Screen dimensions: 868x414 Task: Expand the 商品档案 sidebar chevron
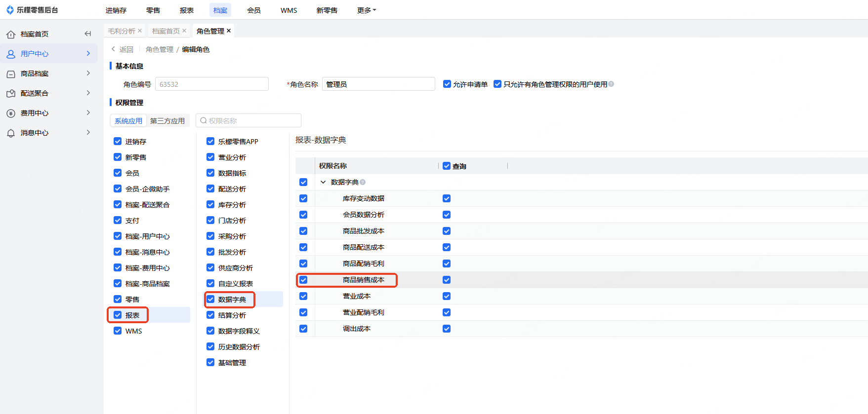click(x=88, y=74)
